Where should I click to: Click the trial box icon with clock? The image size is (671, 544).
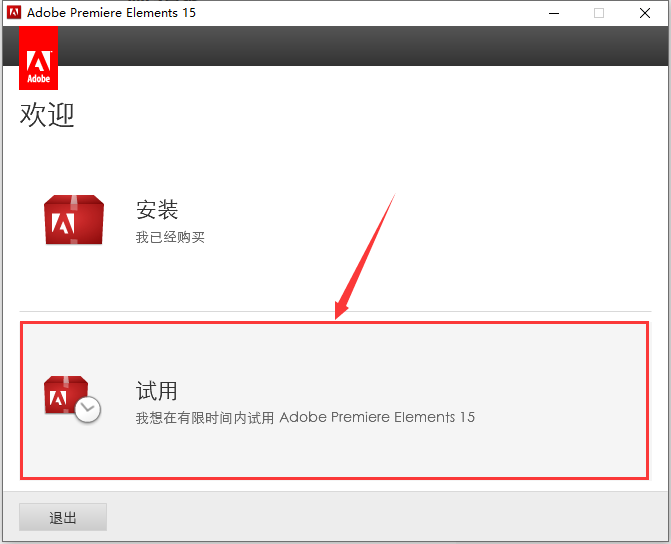point(72,399)
